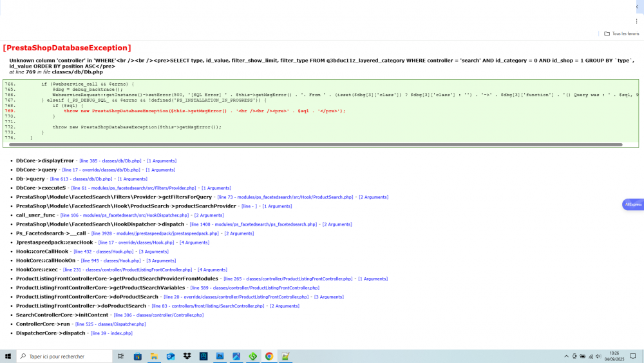This screenshot has width=644, height=363.
Task: Expand arguments for Hook::coreCallHook
Action: tap(154, 251)
